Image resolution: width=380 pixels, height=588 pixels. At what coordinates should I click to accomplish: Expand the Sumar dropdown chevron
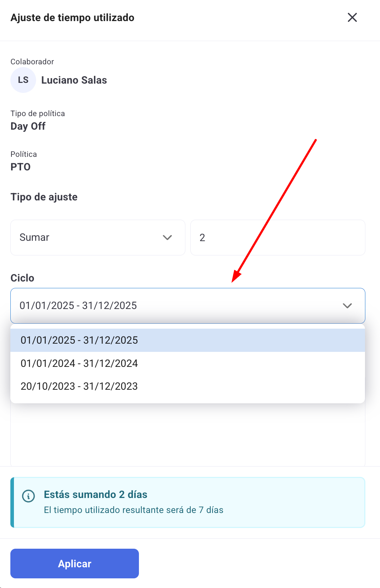point(167,238)
